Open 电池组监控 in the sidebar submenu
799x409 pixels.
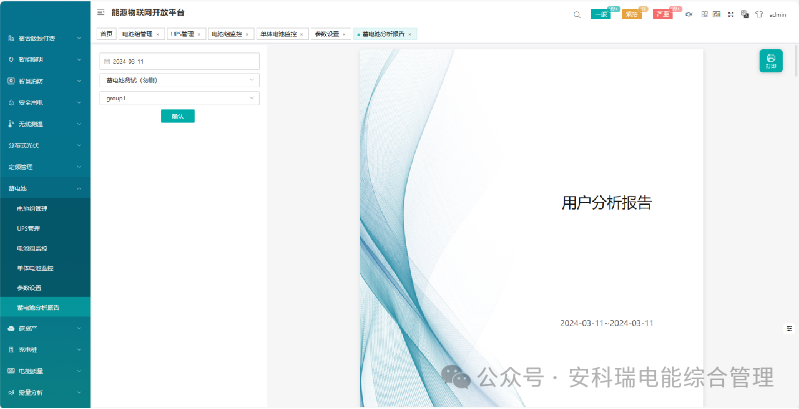coord(45,248)
